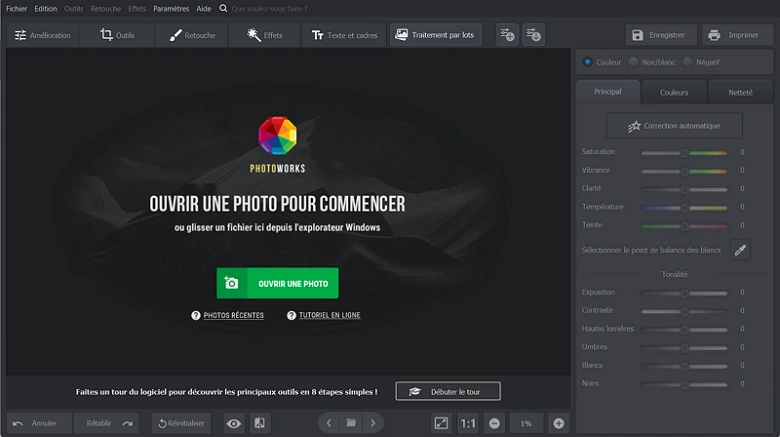The width and height of the screenshot is (780, 437).
Task: Click the Hautes lumières slider handle
Action: 684,329
